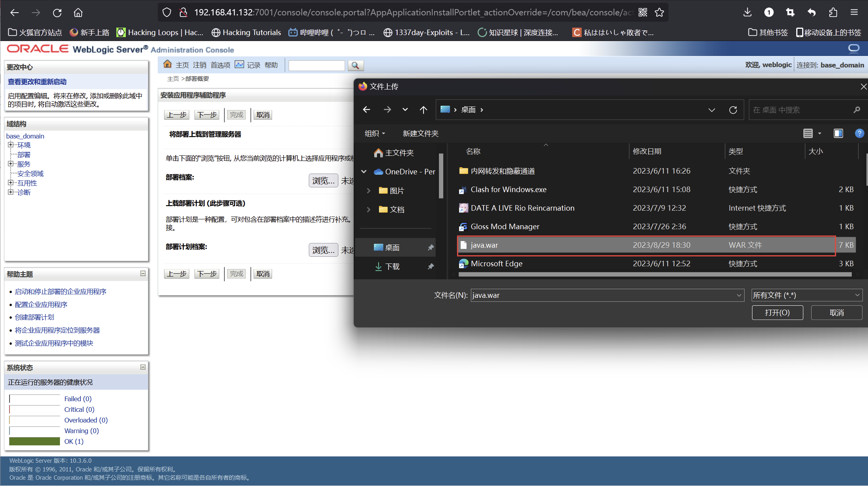Screen dimensions: 868x486
Task: Open the address path history dropdown
Action: click(711, 110)
